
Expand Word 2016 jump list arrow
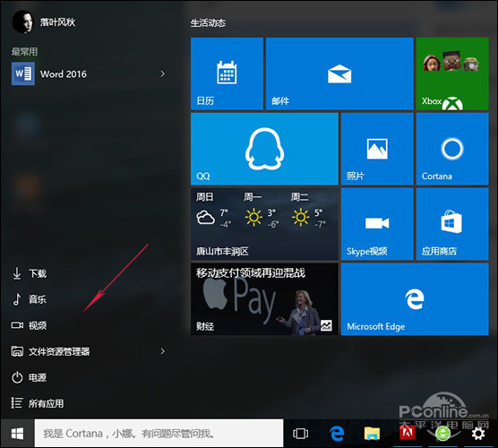click(x=163, y=73)
